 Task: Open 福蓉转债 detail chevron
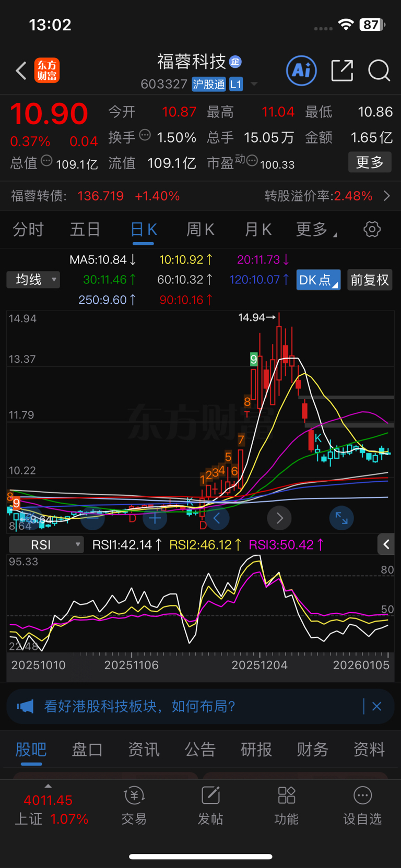tap(387, 196)
